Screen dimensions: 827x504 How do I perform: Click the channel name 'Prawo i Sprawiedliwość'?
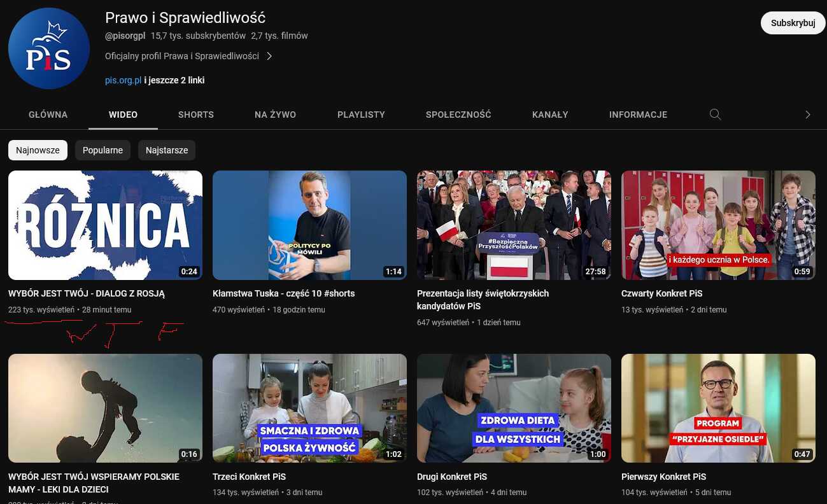click(185, 18)
